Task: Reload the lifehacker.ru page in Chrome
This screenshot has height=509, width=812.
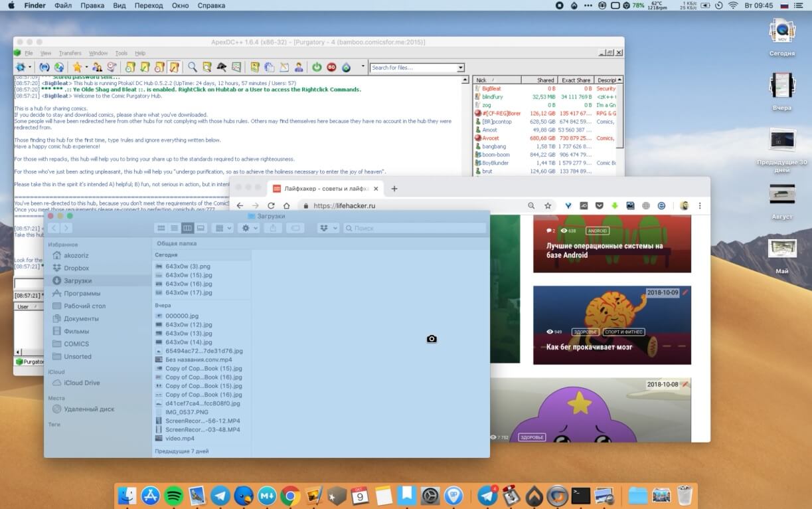Action: [271, 206]
